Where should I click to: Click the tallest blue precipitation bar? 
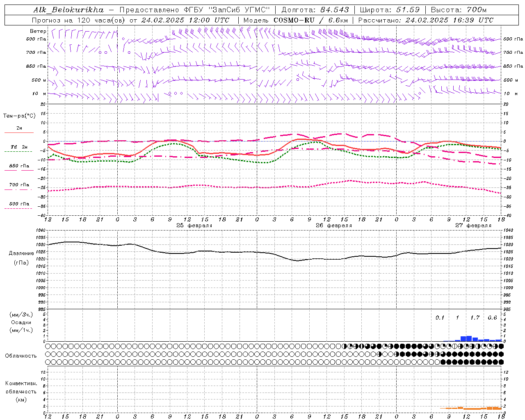(x=469, y=338)
